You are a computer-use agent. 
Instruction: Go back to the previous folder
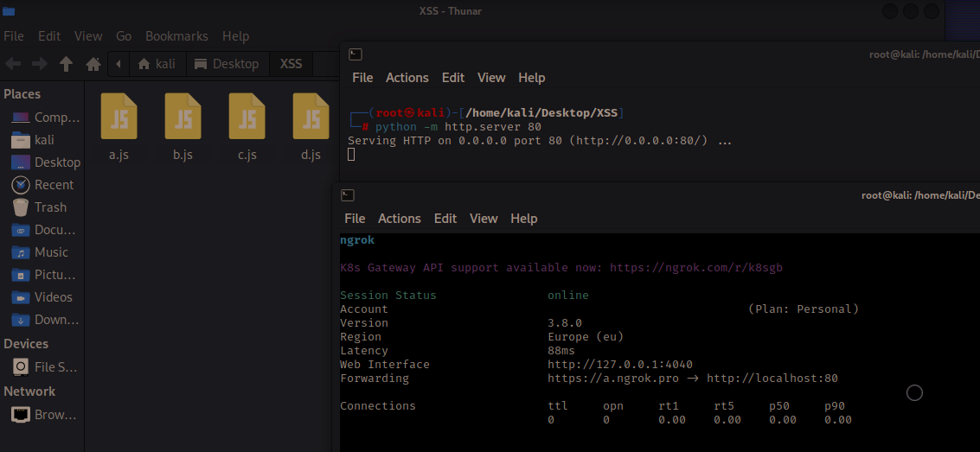point(13,64)
